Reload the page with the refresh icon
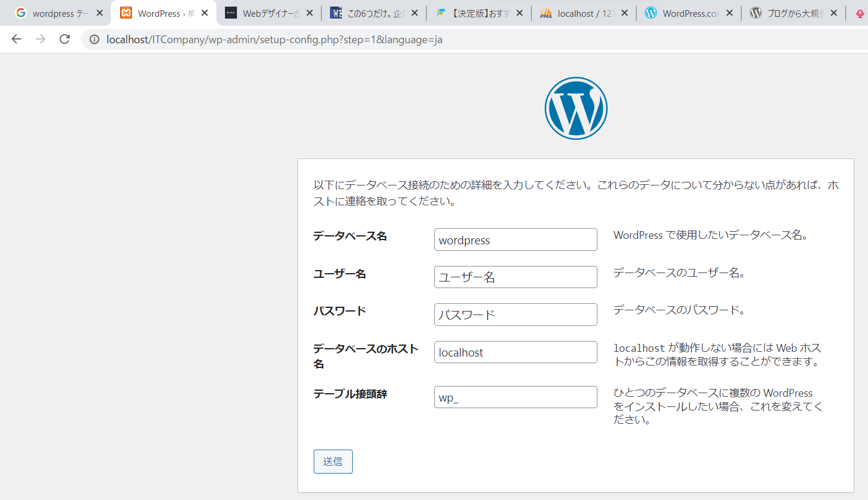 pos(65,40)
